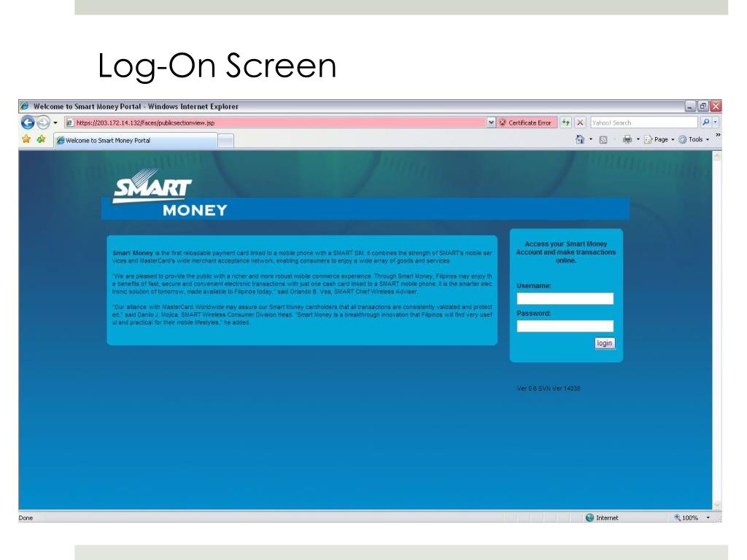The image size is (747, 560).
Task: Open the search provider dropdown arrow
Action: coord(715,122)
